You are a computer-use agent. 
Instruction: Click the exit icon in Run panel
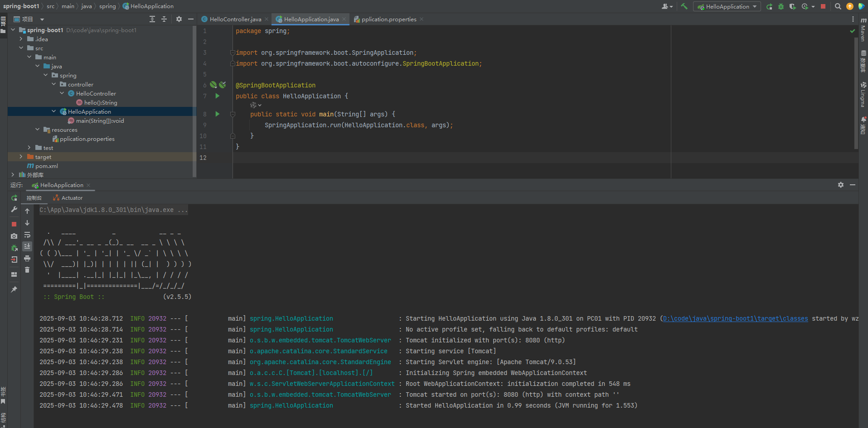pyautogui.click(x=14, y=260)
